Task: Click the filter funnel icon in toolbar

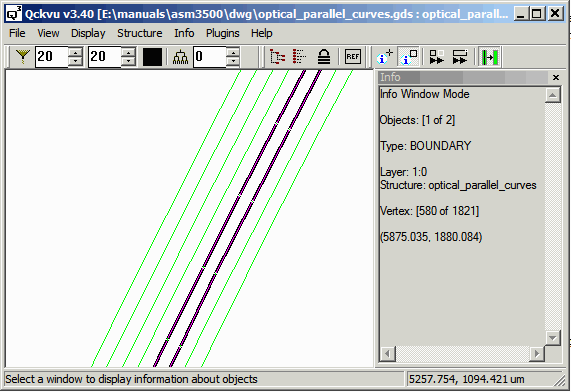Action: point(23,57)
